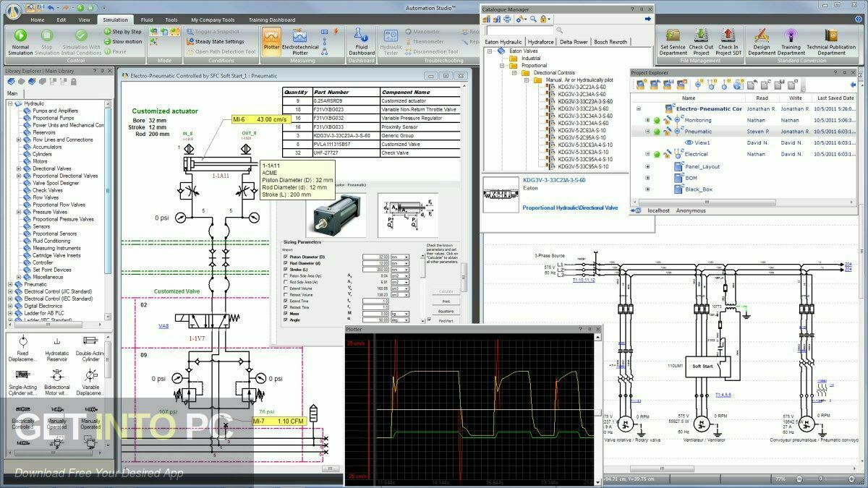Toggle Rod Diameter (d) checkbox
The height and width of the screenshot is (488, 868).
coord(286,263)
